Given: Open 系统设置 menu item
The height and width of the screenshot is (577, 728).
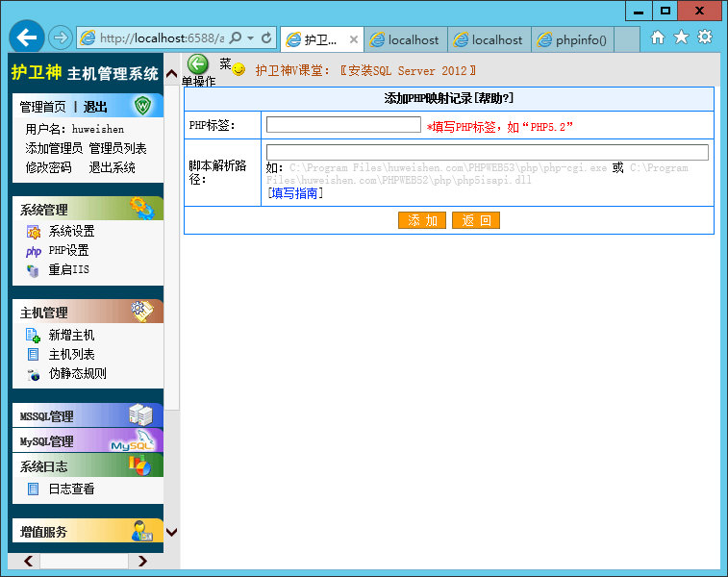Looking at the screenshot, I should tap(71, 231).
